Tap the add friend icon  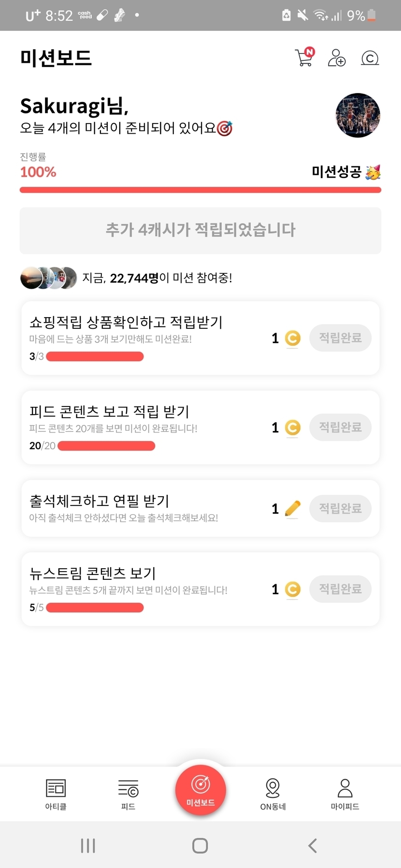[336, 58]
